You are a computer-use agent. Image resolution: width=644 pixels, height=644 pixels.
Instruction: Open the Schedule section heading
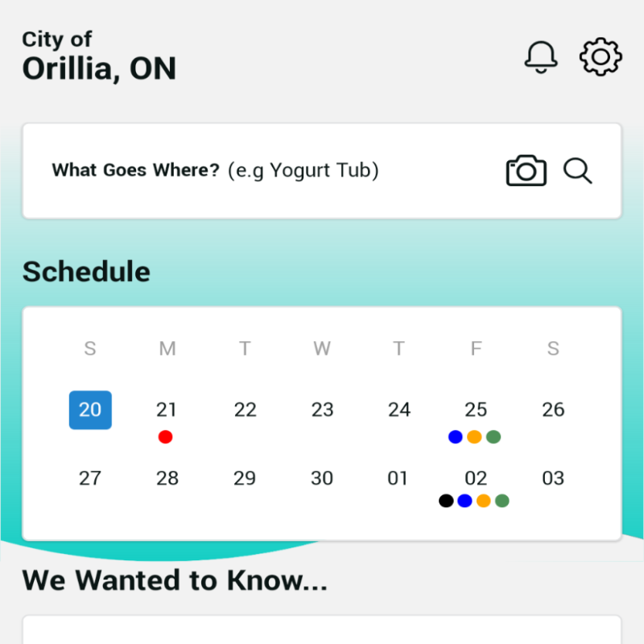86,271
